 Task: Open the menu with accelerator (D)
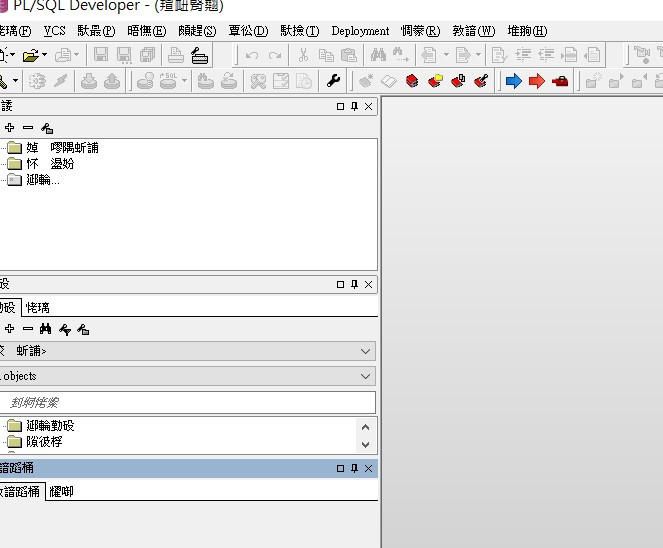pos(248,31)
